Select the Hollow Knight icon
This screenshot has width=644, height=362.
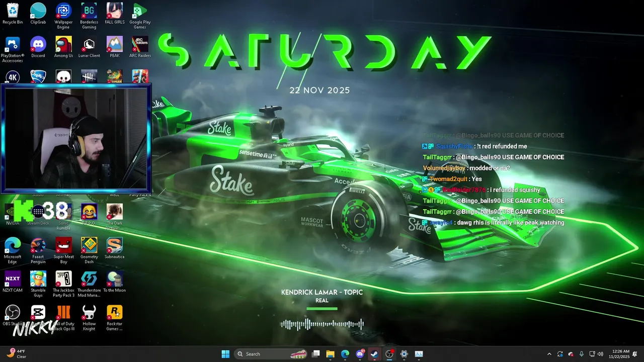[89, 318]
